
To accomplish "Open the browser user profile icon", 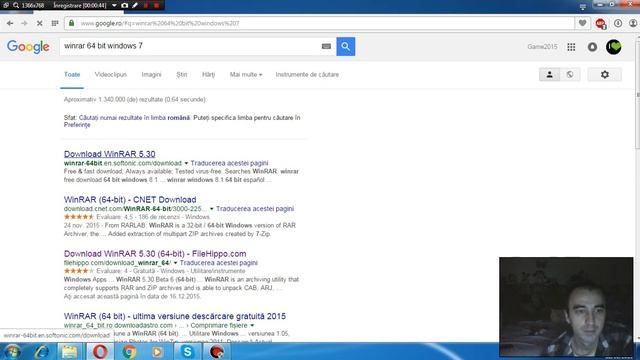I will coord(633,23).
